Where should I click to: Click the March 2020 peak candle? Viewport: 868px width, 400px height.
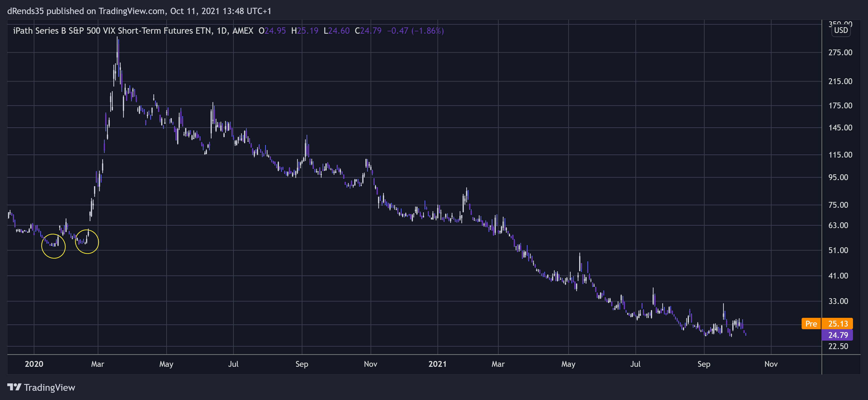tap(118, 51)
